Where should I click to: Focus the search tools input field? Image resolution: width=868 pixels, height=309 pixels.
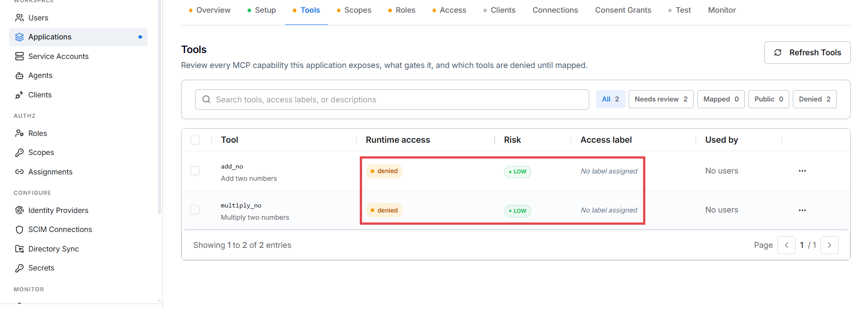pos(392,99)
